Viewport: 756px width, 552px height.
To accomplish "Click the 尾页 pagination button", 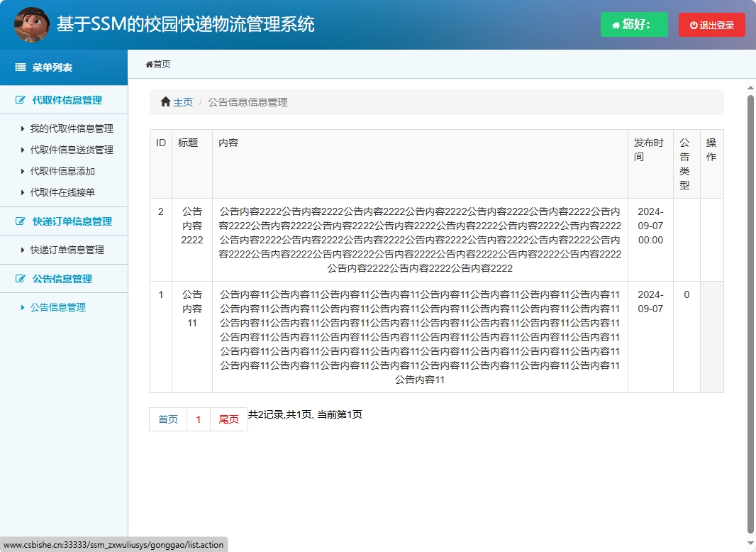I will 228,419.
